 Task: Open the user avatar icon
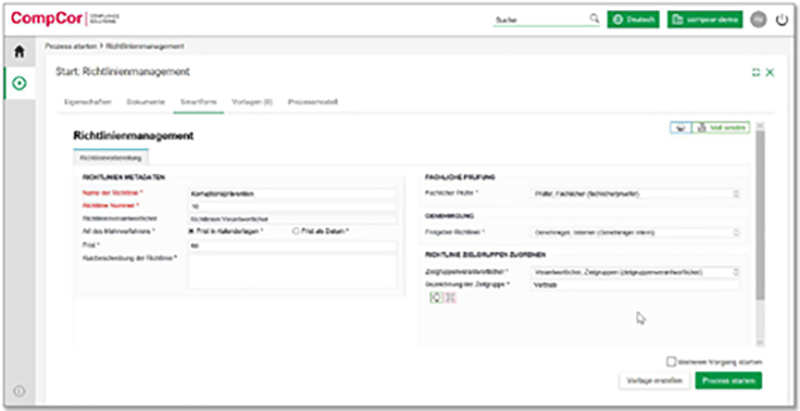[759, 19]
